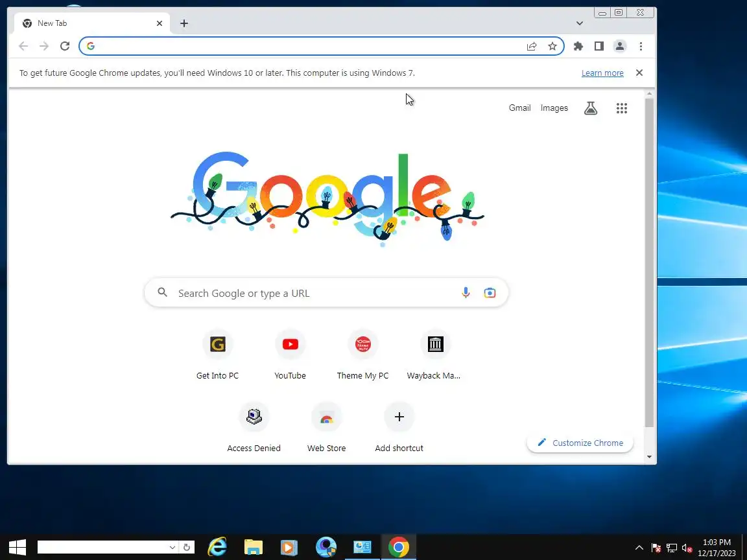The image size is (747, 560).
Task: Expand the tab search dropdown arrow
Action: pyautogui.click(x=579, y=23)
